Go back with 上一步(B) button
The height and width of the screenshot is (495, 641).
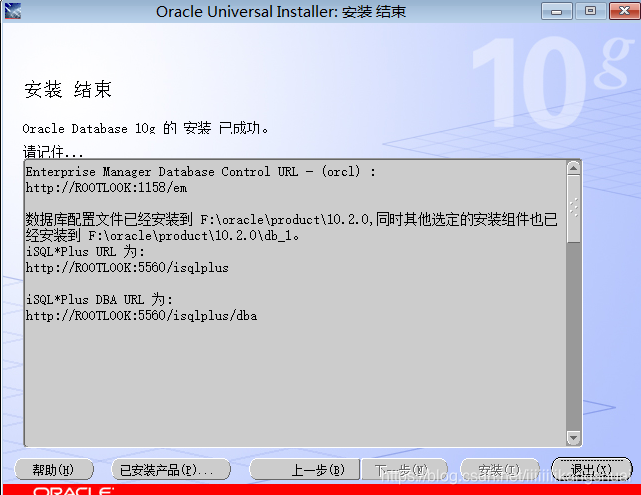(305, 469)
